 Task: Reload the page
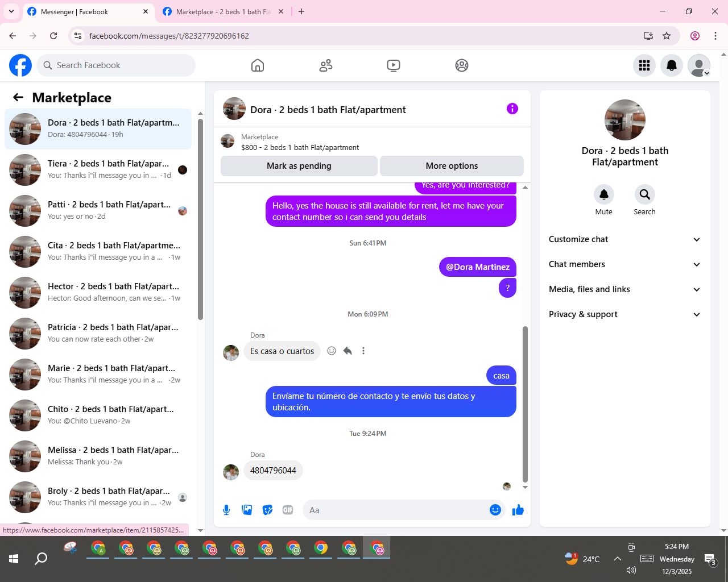(x=53, y=36)
